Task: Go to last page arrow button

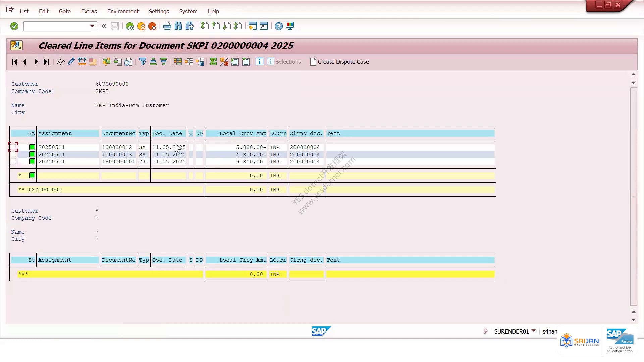Action: [46, 62]
